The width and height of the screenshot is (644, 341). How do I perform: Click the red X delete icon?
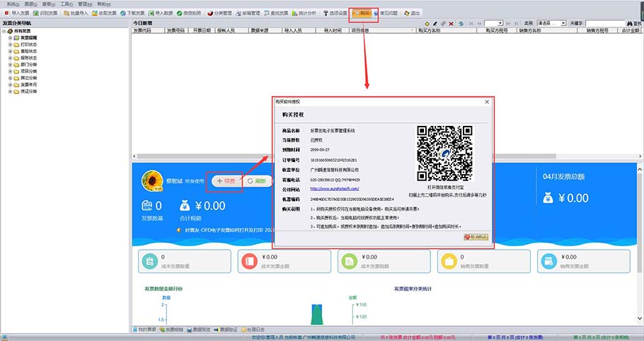(x=451, y=23)
